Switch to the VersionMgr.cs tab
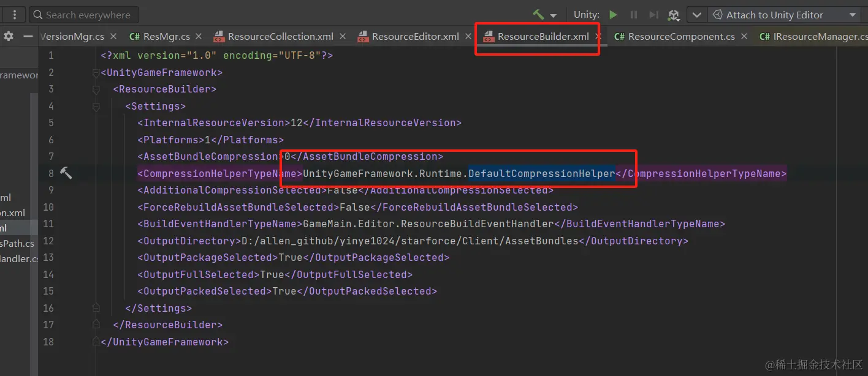The height and width of the screenshot is (376, 868). tap(72, 36)
